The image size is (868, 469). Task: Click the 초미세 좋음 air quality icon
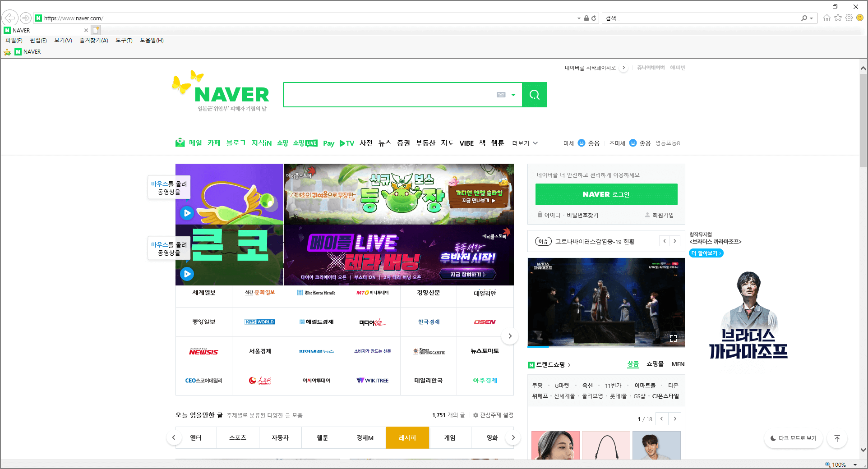[633, 143]
